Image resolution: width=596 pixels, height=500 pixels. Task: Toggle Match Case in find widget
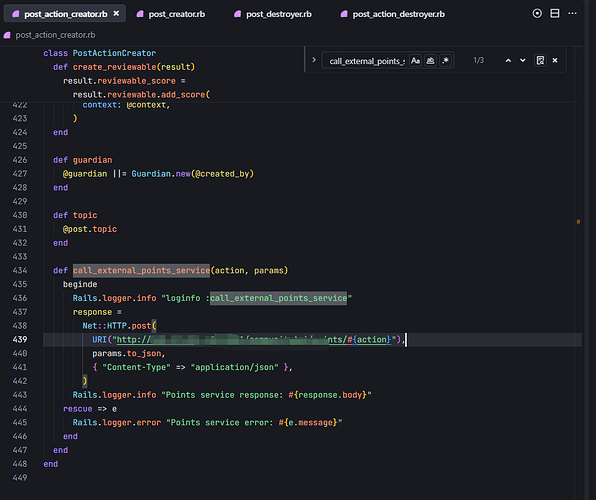coord(415,60)
